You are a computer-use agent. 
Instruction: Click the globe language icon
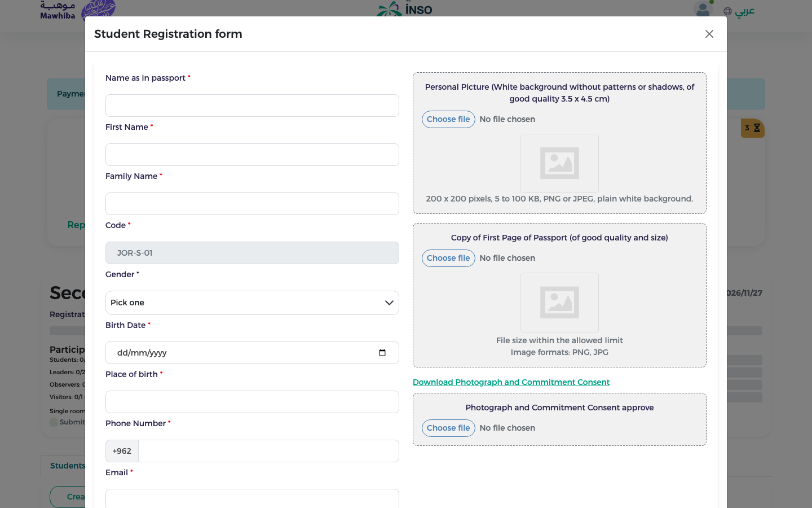pos(727,11)
